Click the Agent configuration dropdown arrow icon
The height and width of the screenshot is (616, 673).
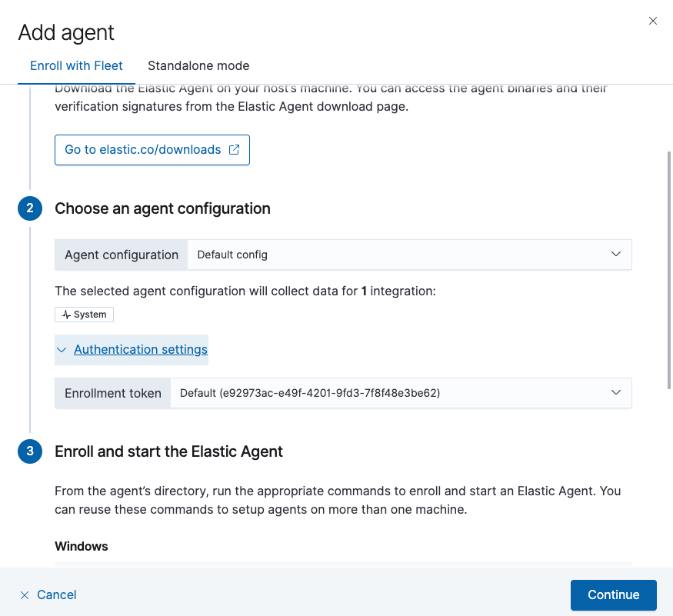click(615, 254)
